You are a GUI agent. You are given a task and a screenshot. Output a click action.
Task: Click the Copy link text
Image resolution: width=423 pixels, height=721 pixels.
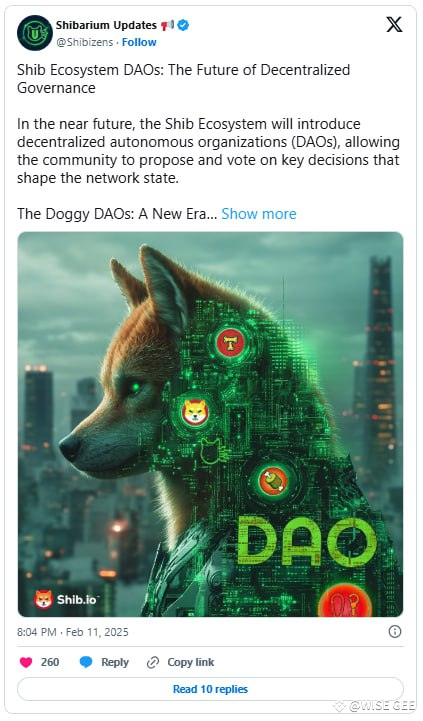click(191, 662)
